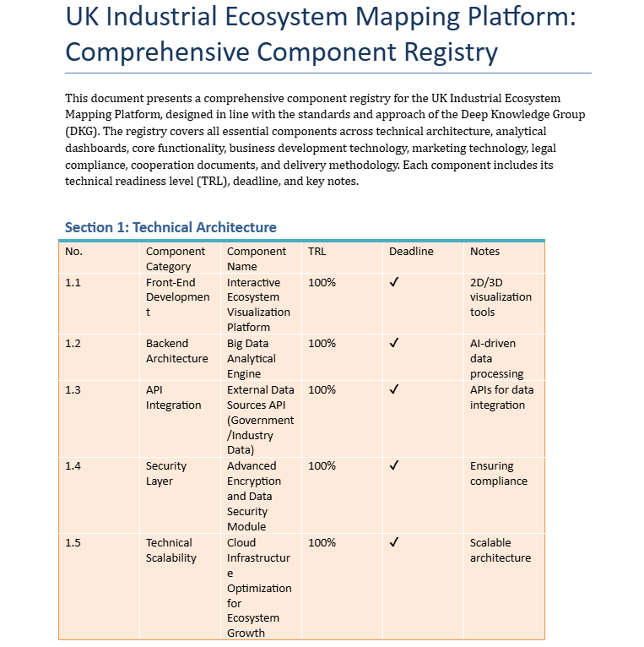
Task: Select the "Section 1: Technical Architecture" heading
Action: [x=170, y=227]
